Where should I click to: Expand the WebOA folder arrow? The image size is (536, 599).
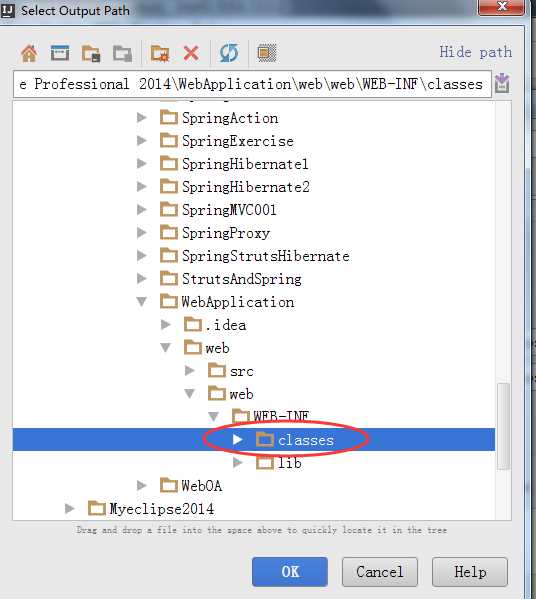[x=142, y=486]
